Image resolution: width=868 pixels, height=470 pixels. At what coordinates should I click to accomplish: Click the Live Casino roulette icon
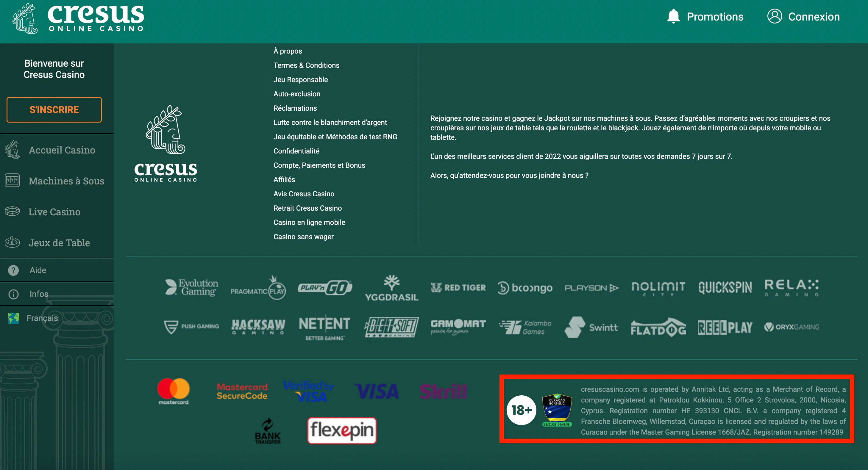click(x=12, y=211)
